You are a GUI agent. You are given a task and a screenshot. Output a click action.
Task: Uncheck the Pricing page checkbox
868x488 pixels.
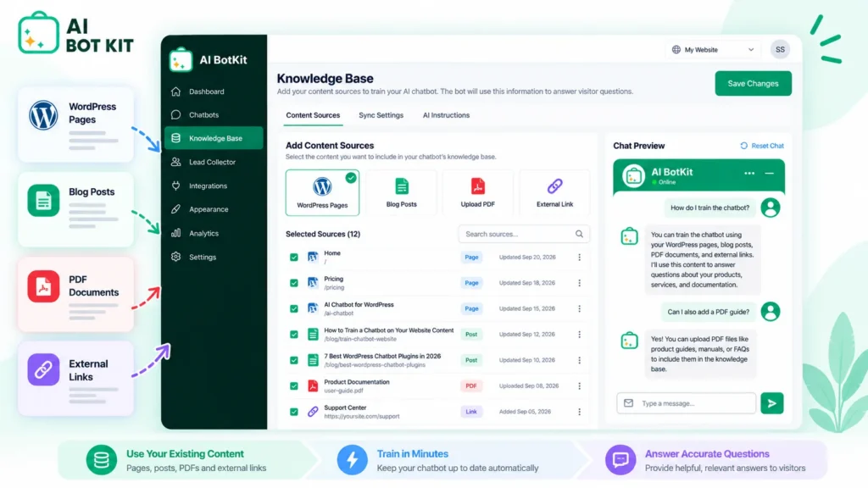tap(294, 283)
